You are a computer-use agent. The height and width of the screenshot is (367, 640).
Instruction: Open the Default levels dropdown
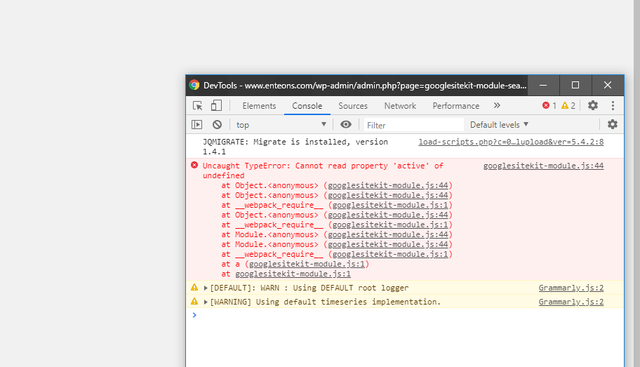499,125
